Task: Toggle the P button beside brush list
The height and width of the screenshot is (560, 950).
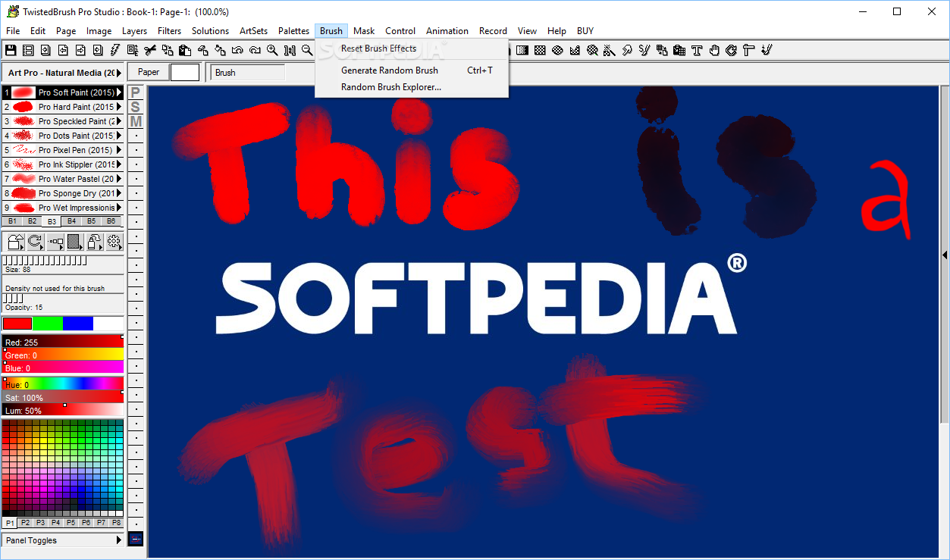Action: [135, 92]
